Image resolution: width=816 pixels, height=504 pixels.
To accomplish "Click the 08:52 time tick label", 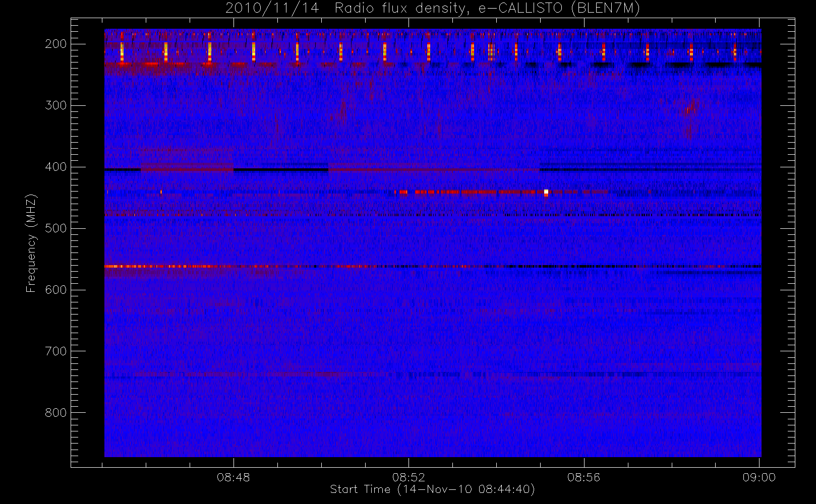I will point(409,477).
